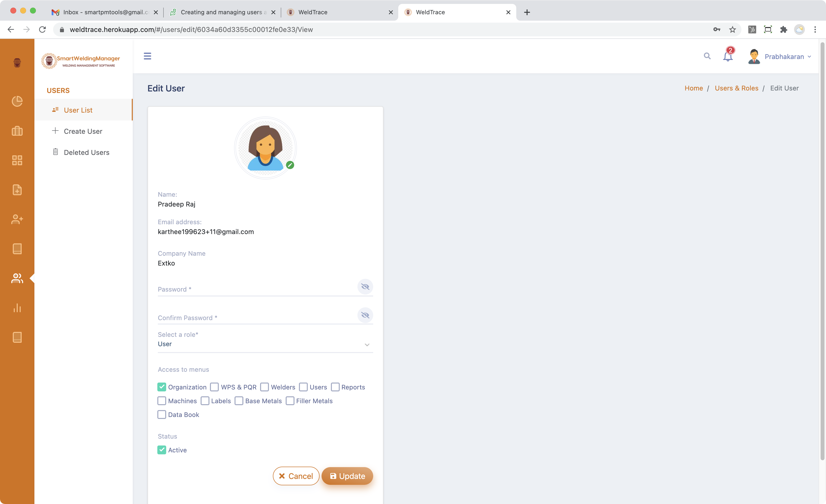Screen dimensions: 826x504
Task: Show password using the Password eye icon
Action: tap(365, 287)
